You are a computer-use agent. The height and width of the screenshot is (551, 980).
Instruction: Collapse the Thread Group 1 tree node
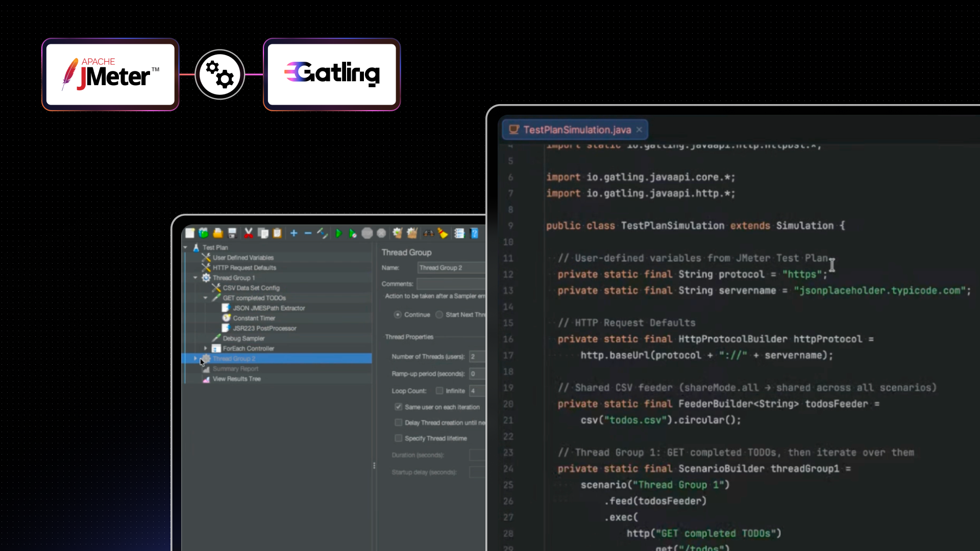tap(195, 278)
